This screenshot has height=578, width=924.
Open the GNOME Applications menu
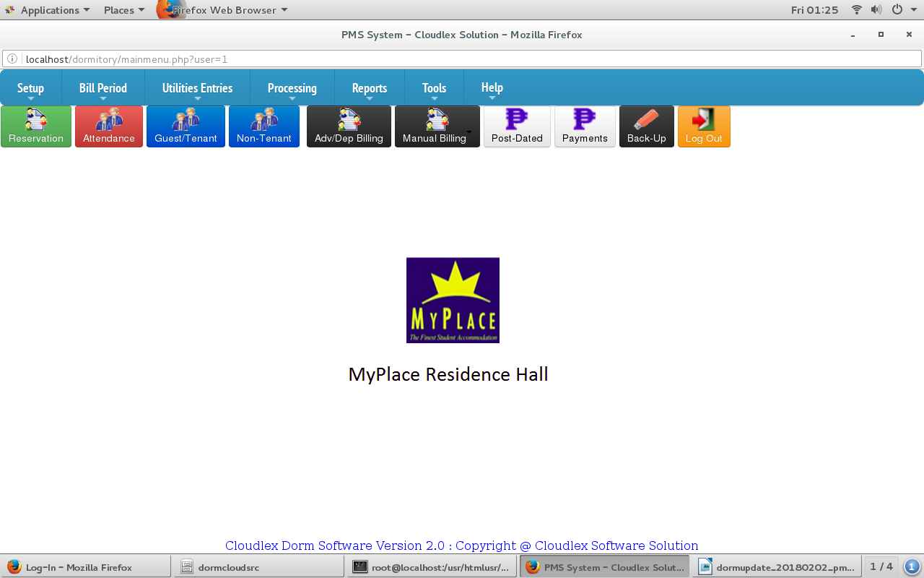(x=48, y=10)
